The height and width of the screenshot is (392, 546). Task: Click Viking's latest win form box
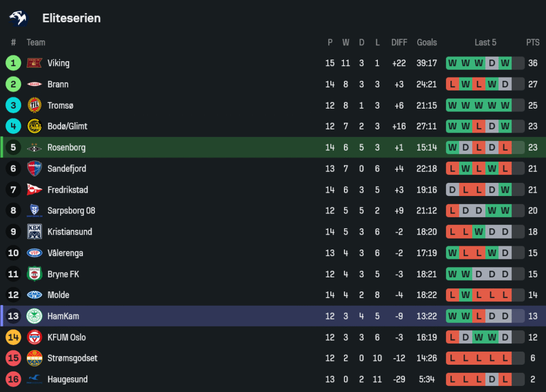505,63
